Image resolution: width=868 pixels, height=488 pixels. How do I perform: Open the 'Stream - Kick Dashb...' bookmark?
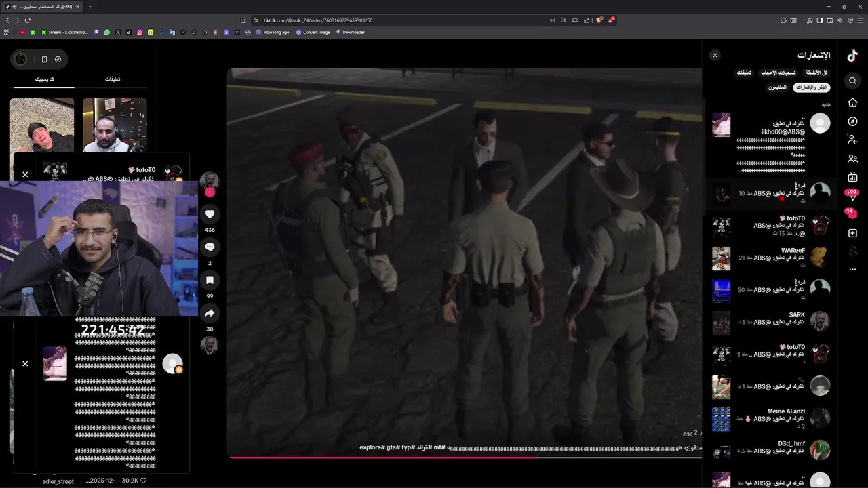tap(64, 32)
